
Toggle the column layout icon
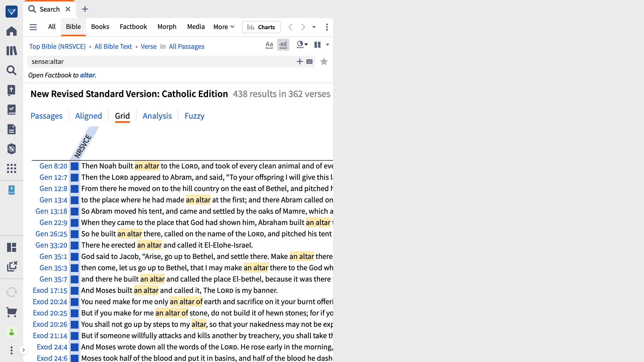[317, 45]
